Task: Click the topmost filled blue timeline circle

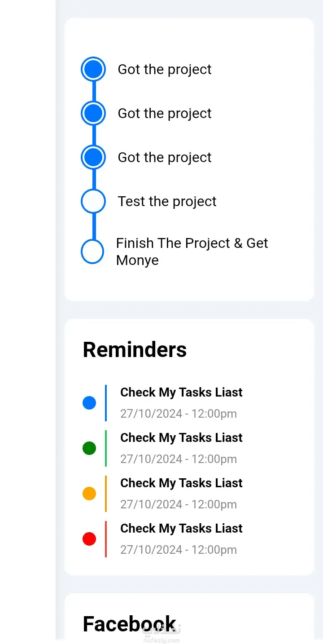Action: tap(93, 69)
